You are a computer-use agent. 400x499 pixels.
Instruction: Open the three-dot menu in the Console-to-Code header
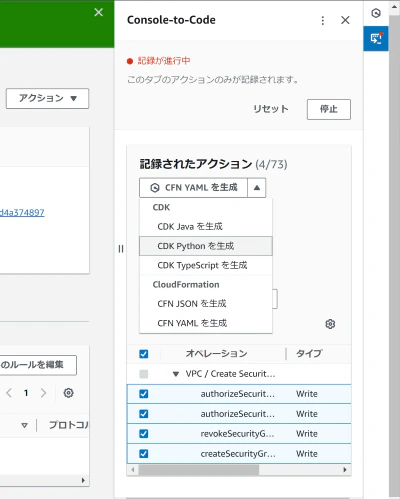[322, 20]
